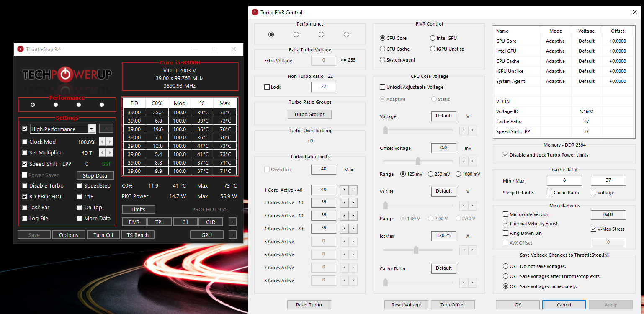Image resolution: width=644 pixels, height=314 pixels.
Task: Decrease Clock Mod with the left arrow
Action: (x=102, y=142)
